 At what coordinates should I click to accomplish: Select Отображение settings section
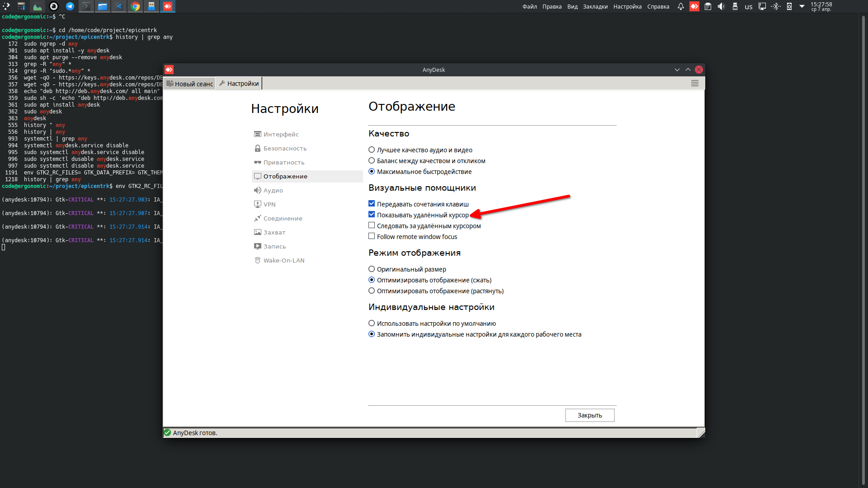click(307, 176)
